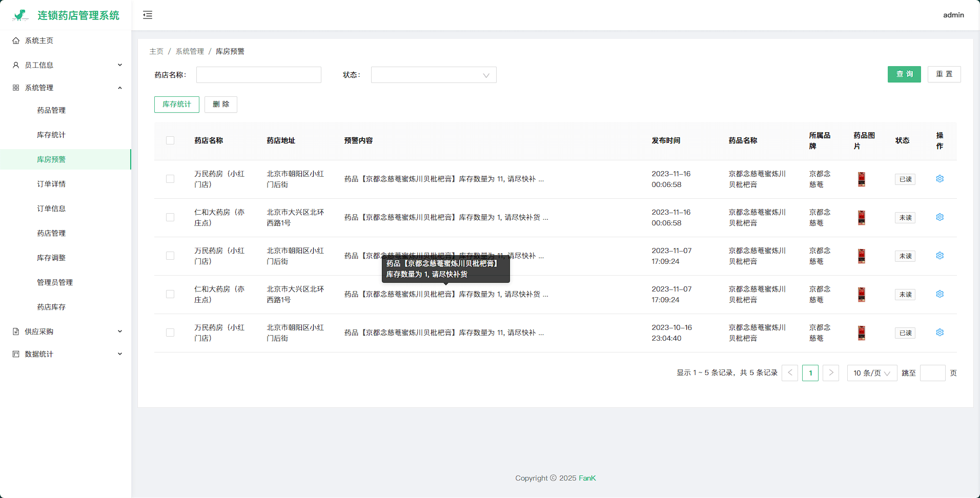Open 库存统计 in the sidebar menu
Screen dimensions: 980x498
point(51,135)
